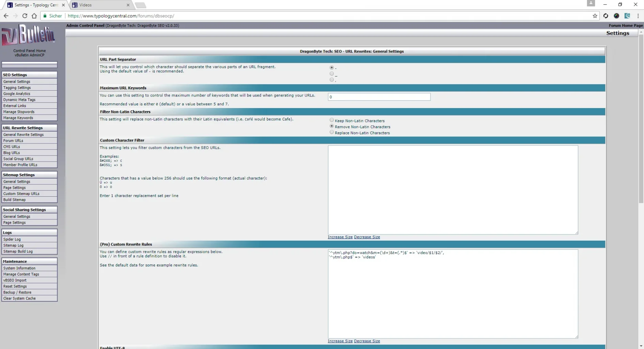Open the Forum Home Page link
Image resolution: width=644 pixels, height=349 pixels.
pos(626,26)
